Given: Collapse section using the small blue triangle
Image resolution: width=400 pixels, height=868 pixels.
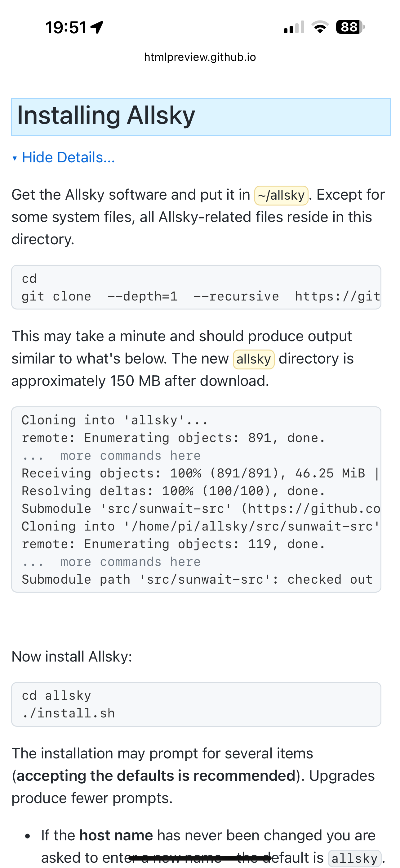Looking at the screenshot, I should 15,158.
